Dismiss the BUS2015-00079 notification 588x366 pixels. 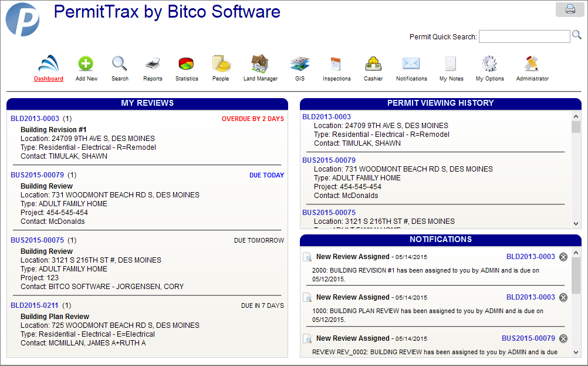pyautogui.click(x=563, y=338)
